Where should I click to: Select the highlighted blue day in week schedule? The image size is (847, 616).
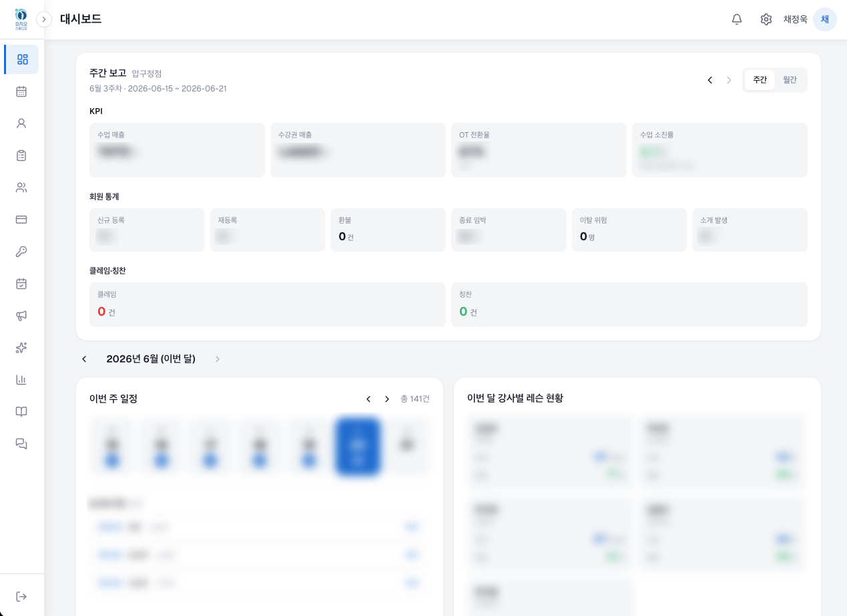[x=358, y=446]
